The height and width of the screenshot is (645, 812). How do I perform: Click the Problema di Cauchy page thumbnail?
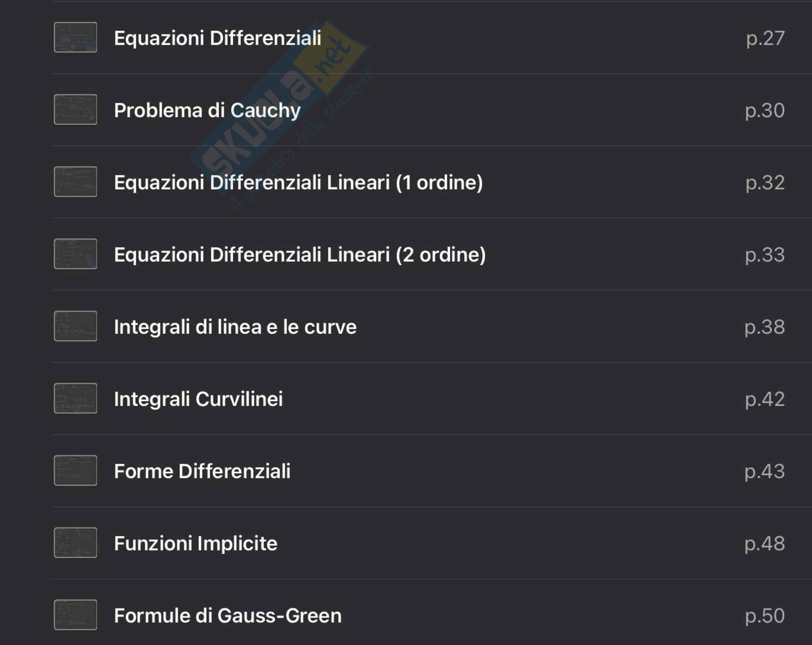pyautogui.click(x=75, y=109)
